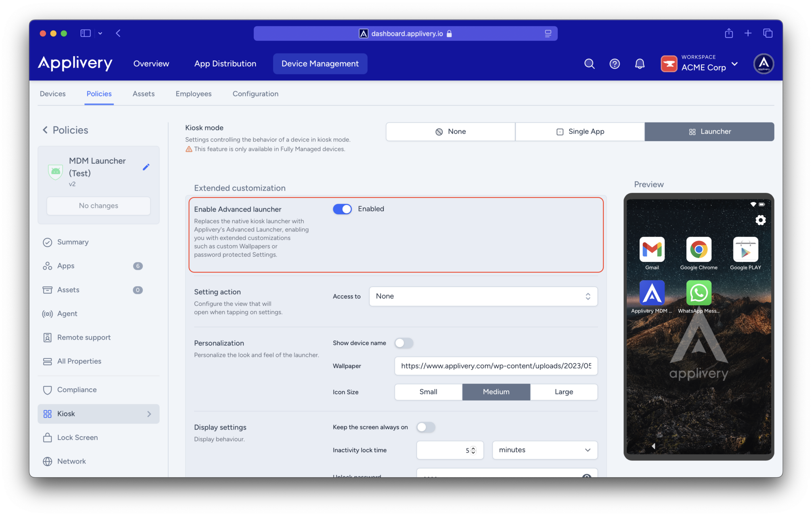Click the Applivery logo in the navbar
Screen dimensions: 812x516
(x=75, y=63)
